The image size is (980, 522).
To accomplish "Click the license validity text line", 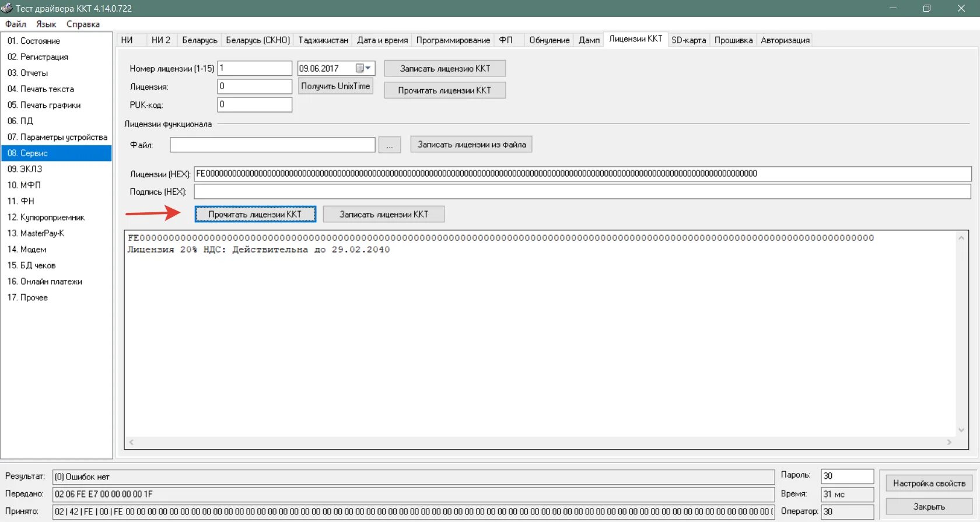I will click(x=258, y=250).
